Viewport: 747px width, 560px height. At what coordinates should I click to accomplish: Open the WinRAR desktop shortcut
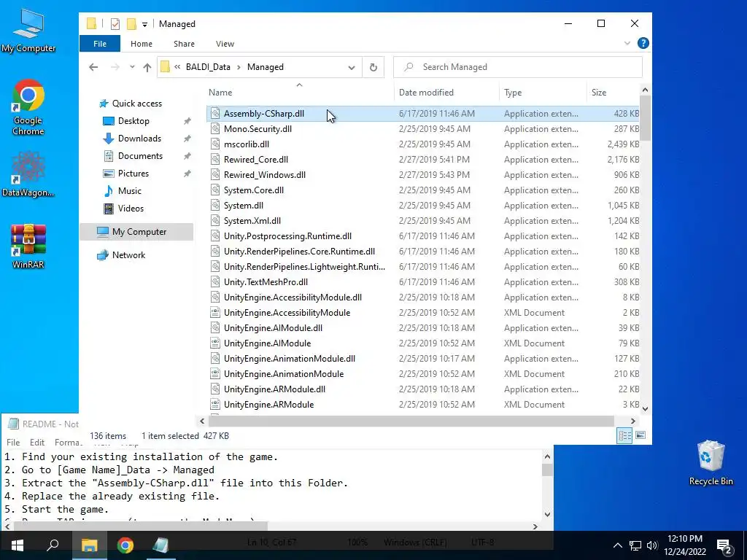click(x=28, y=246)
